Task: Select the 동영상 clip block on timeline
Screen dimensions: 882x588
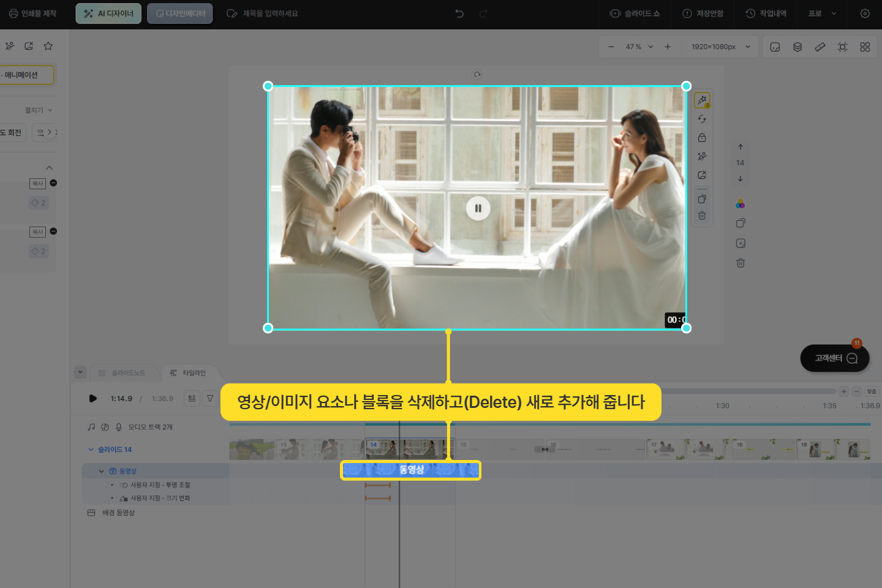Action: point(410,470)
